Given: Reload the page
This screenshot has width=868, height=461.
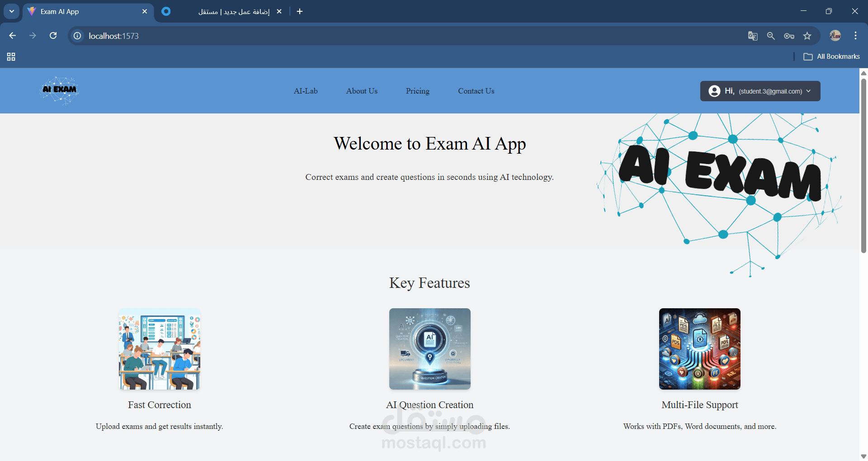Looking at the screenshot, I should tap(53, 35).
